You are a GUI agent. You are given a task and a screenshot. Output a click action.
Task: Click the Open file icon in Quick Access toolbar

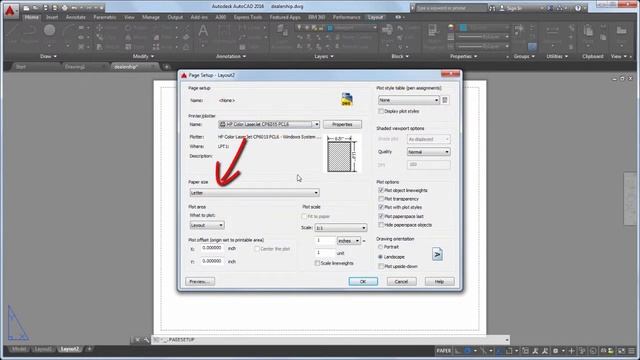click(36, 8)
